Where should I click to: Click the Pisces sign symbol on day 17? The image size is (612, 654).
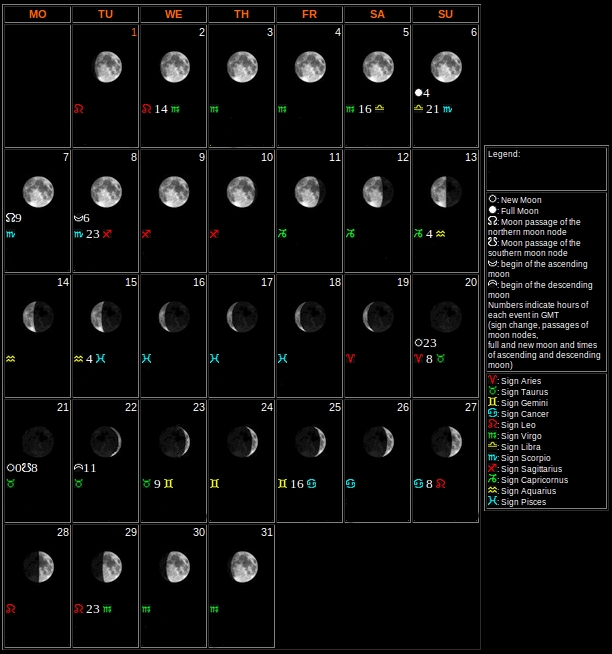click(214, 358)
